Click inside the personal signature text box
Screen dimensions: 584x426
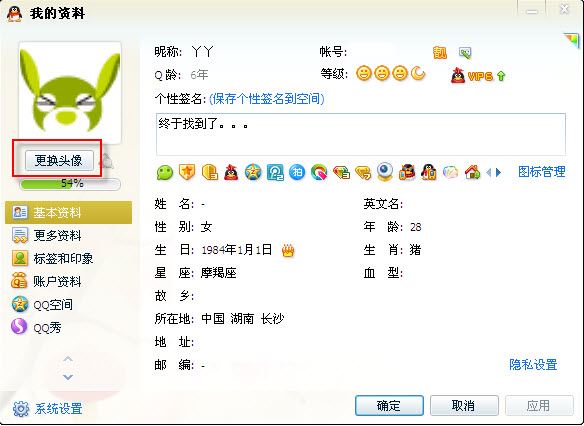(361, 134)
